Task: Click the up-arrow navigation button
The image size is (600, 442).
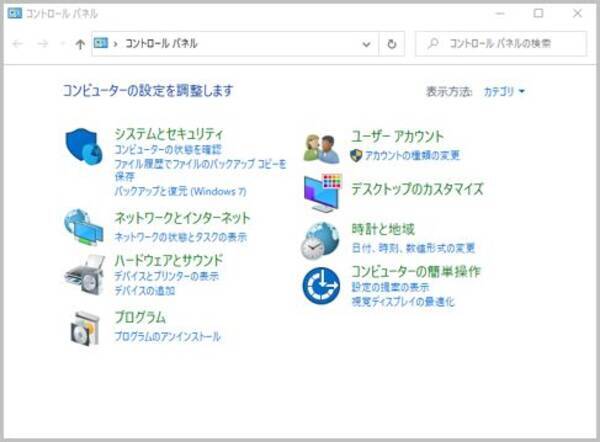Action: point(80,44)
